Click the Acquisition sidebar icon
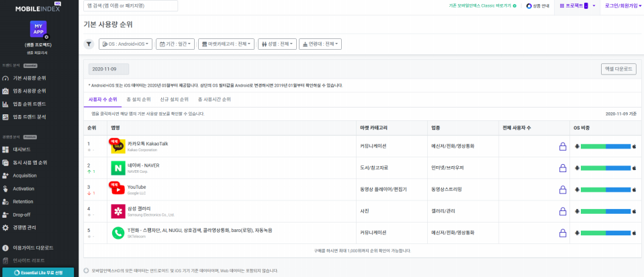This screenshot has height=277, width=644. point(5,175)
